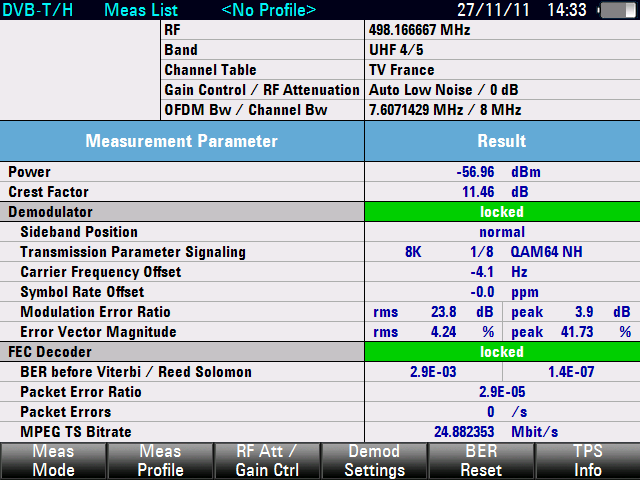Select the Modulation Error Ratio label

point(95,312)
